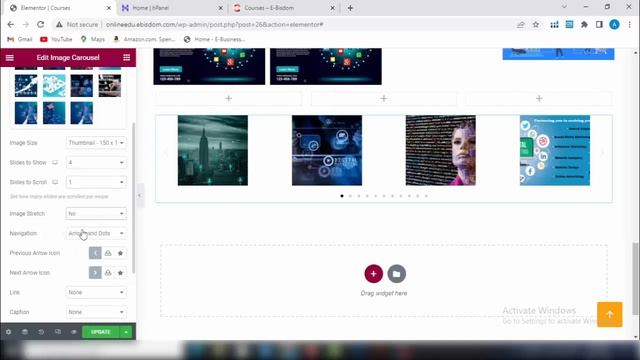Click Add Template folder button
Screen dimensions: 640x360
[397, 273]
